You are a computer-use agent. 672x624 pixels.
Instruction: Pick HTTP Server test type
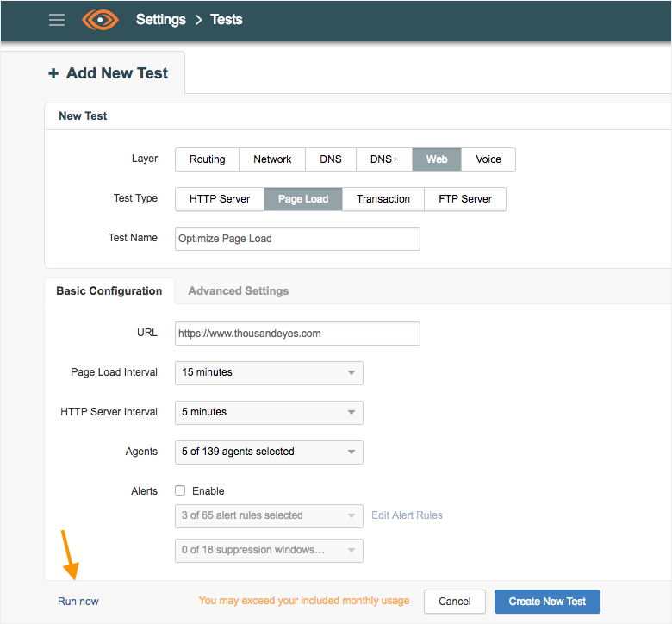(220, 199)
